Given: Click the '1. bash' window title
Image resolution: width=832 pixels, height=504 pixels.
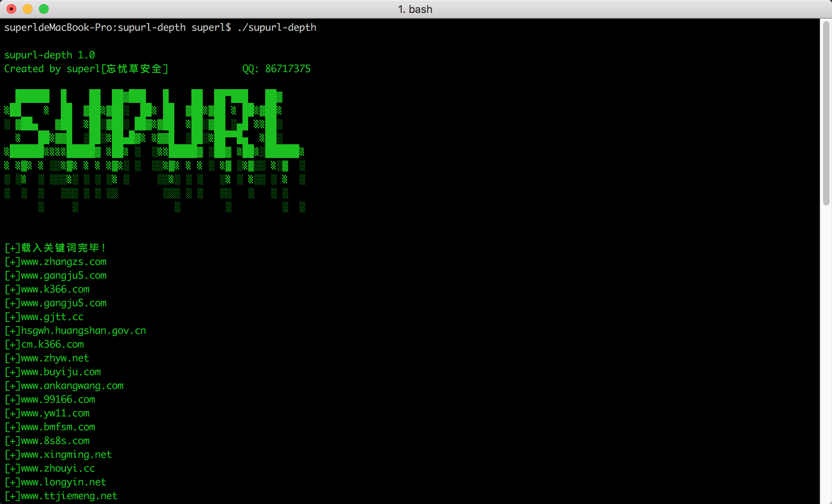Looking at the screenshot, I should click(x=415, y=9).
